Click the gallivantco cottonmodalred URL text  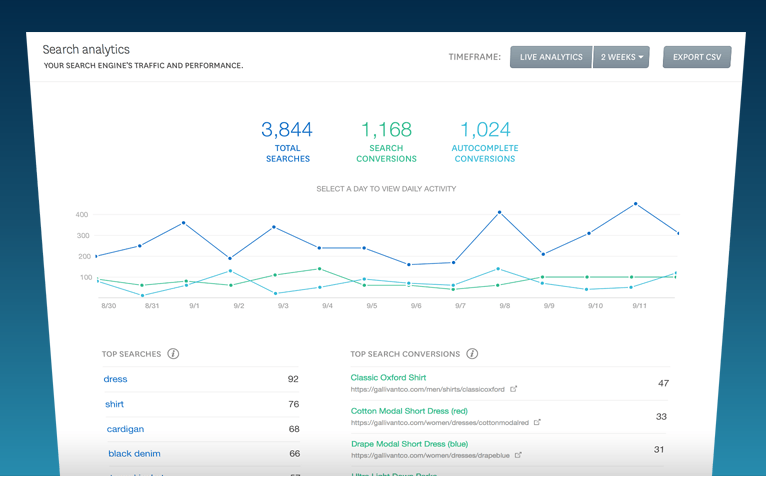[x=440, y=422]
